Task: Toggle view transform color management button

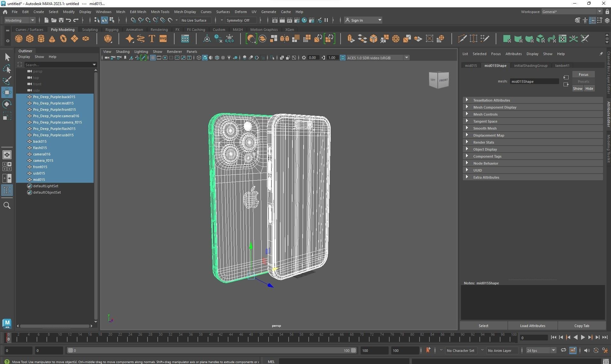Action: pos(343,58)
